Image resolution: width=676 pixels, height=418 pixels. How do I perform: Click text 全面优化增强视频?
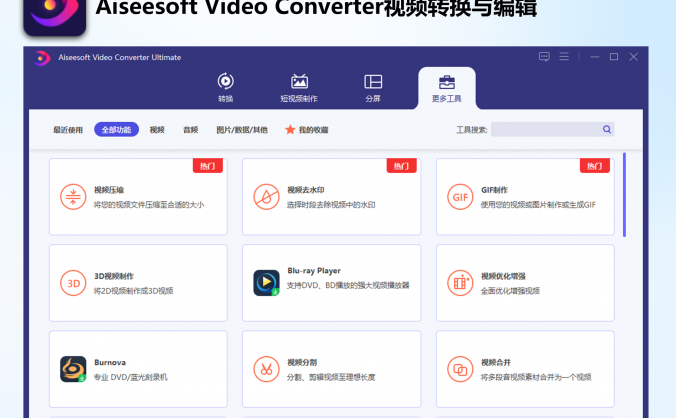[510, 291]
